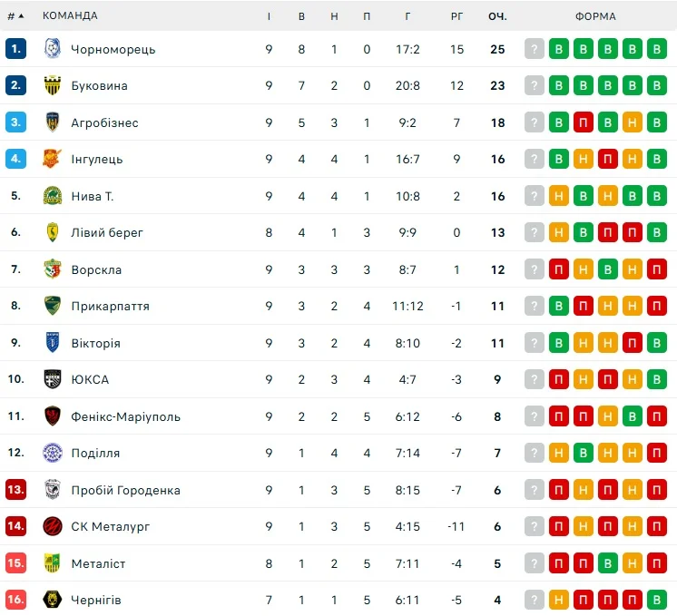Click the Фенікс-Маріуполь crest icon
Viewport: 677px width, 616px height.
tap(53, 416)
